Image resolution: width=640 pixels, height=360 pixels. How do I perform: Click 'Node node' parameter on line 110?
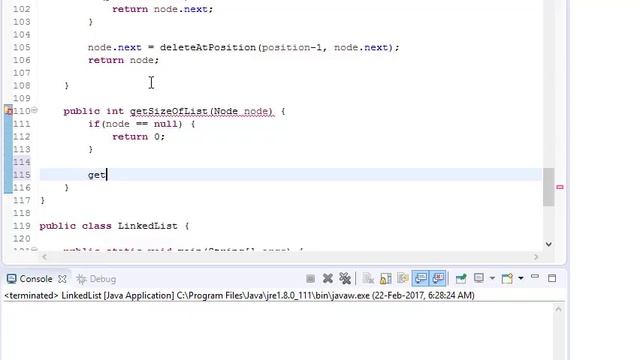[242, 111]
